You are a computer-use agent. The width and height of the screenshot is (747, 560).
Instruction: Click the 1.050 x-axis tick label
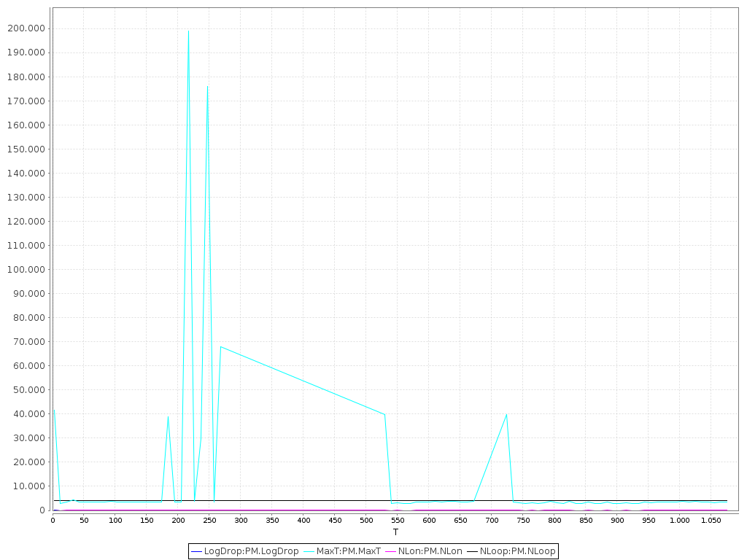coord(711,521)
